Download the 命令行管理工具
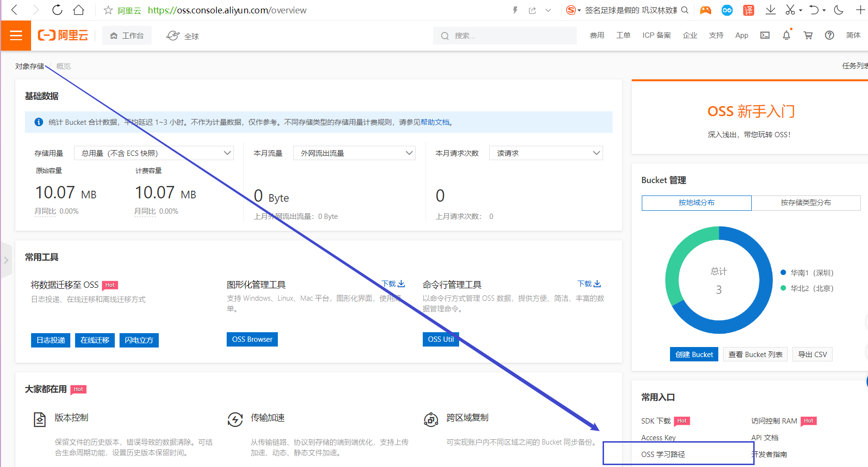Screen dimensions: 868x467 [x=589, y=284]
